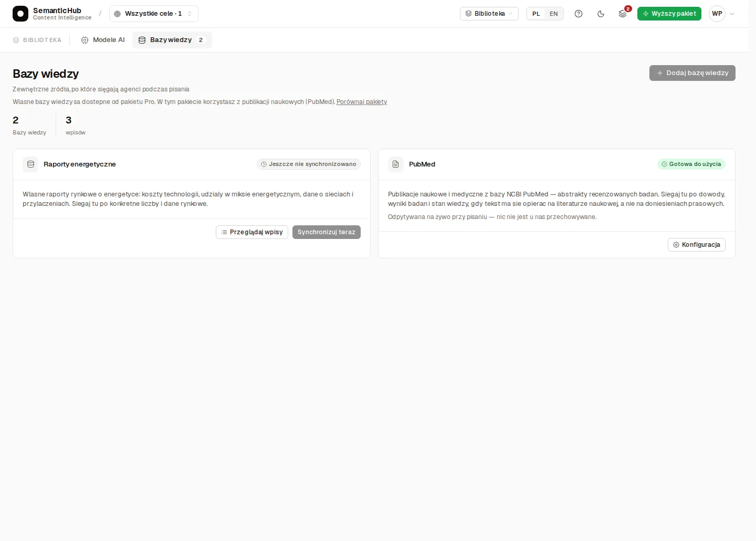Click the 'Odpytywana na żywo przy pisaniu' note
Screen dimensions: 756x541
[492, 217]
